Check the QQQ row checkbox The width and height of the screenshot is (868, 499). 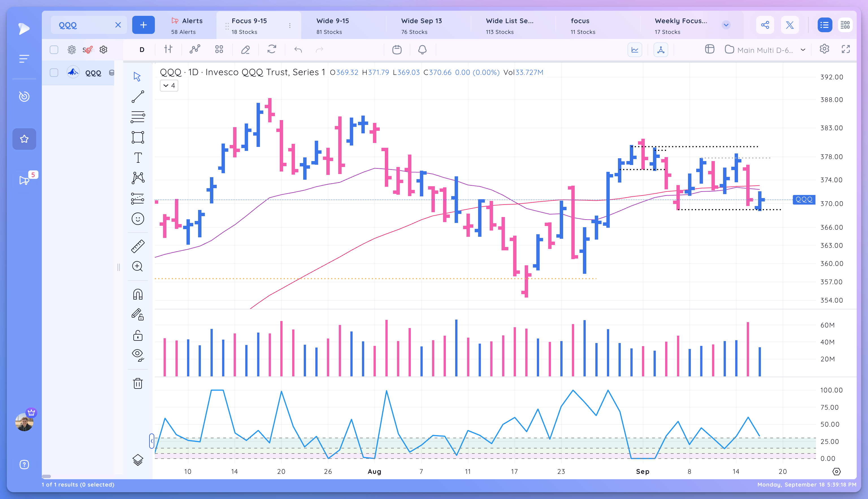pyautogui.click(x=54, y=73)
